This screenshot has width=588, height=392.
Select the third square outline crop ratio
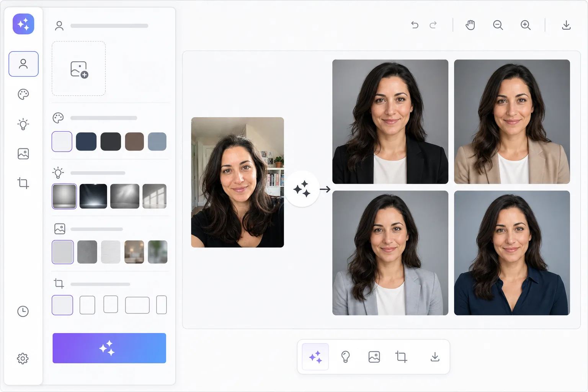point(111,304)
